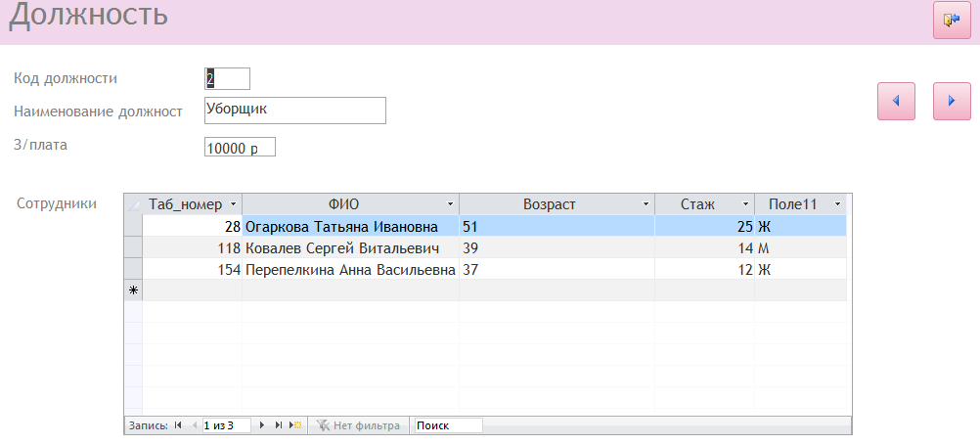Click Стаж cell 12
The width and height of the screenshot is (980, 445).
tap(704, 269)
